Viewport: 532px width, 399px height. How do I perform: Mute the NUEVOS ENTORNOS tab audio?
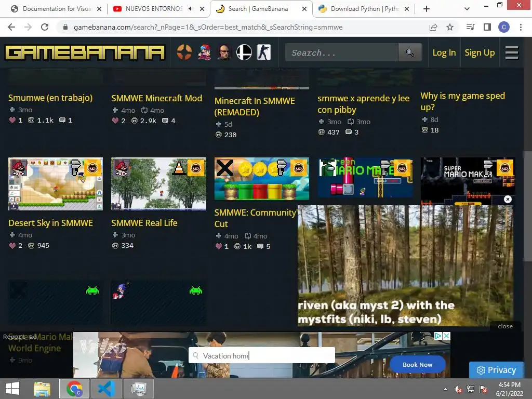(191, 9)
